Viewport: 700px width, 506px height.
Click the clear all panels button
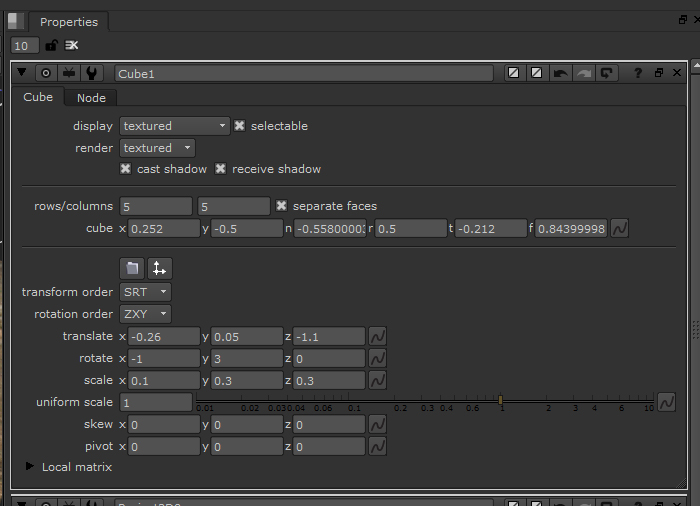click(72, 45)
